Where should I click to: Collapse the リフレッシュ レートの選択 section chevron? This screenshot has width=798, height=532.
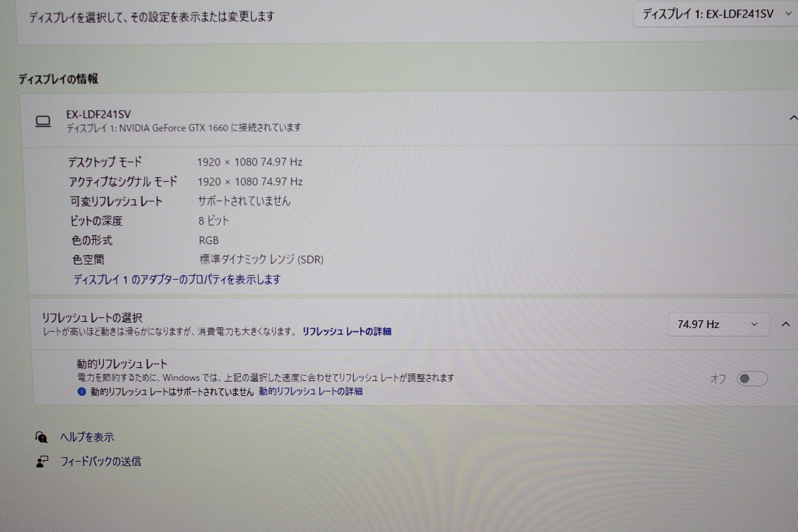tap(785, 324)
